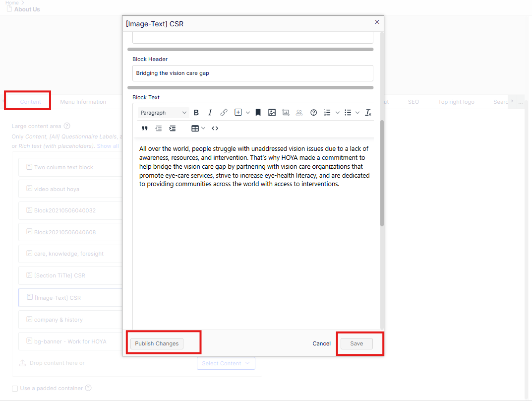The image size is (532, 405).
Task: Insert an image via the toolbar
Action: (272, 113)
